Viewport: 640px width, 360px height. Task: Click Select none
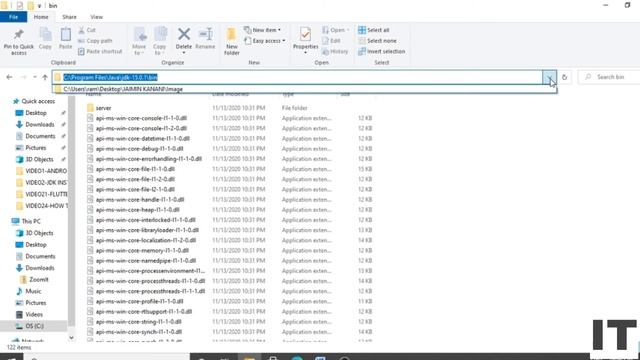click(377, 40)
